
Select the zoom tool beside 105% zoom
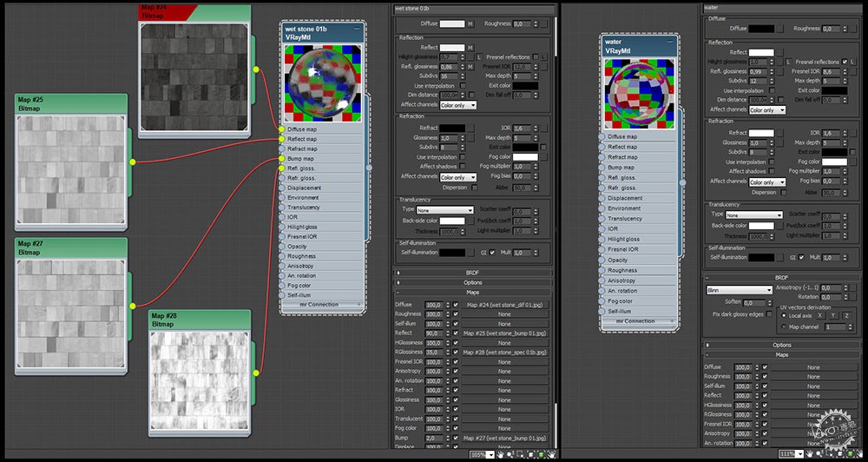(x=510, y=454)
